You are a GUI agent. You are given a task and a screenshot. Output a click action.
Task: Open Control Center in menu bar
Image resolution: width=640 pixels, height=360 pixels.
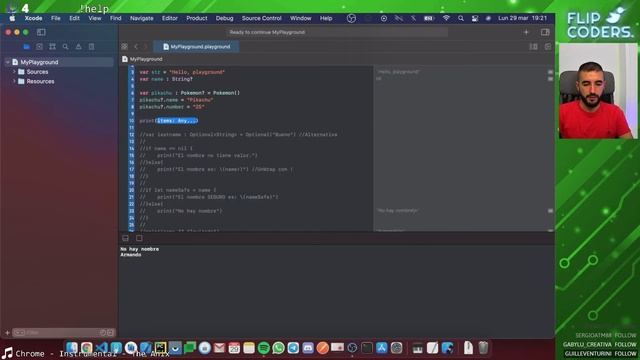475,18
